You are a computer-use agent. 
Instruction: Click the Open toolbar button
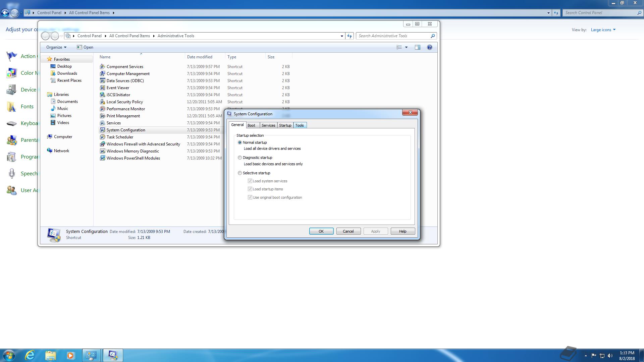pyautogui.click(x=85, y=47)
